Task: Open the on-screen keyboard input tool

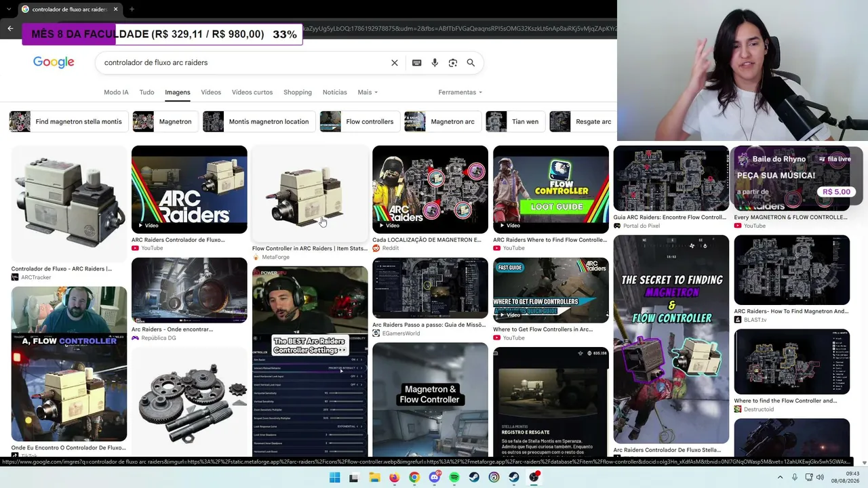Action: point(417,62)
